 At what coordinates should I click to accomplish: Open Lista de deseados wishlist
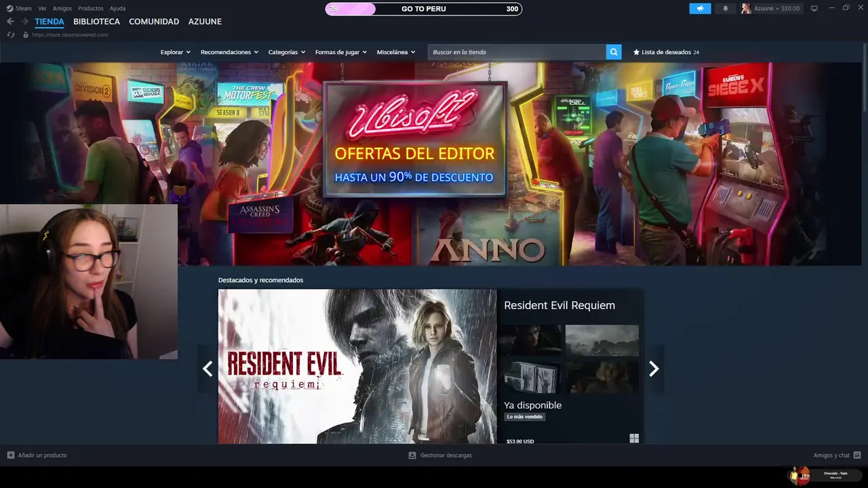(666, 52)
